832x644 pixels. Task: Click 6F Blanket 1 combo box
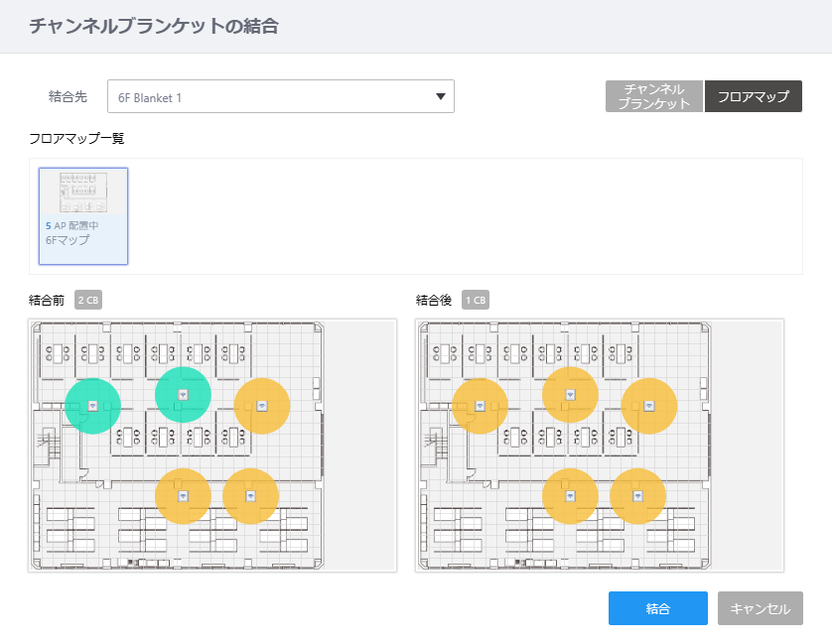tap(281, 96)
